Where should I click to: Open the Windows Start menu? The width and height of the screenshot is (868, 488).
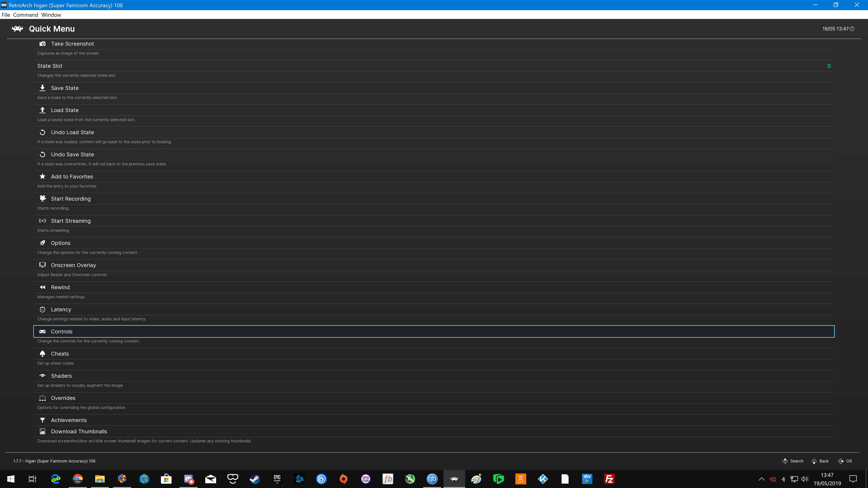click(x=11, y=479)
